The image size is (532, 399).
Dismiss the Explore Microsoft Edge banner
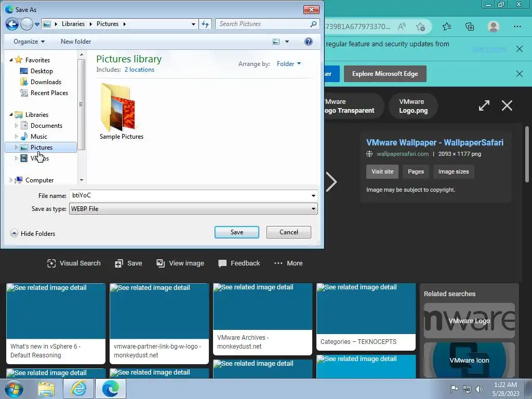[x=519, y=74]
